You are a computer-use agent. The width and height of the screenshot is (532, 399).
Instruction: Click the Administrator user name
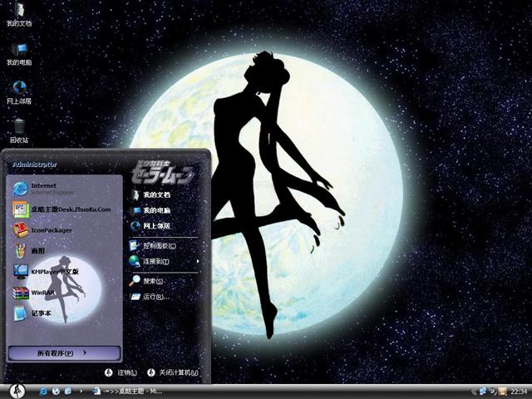point(35,165)
